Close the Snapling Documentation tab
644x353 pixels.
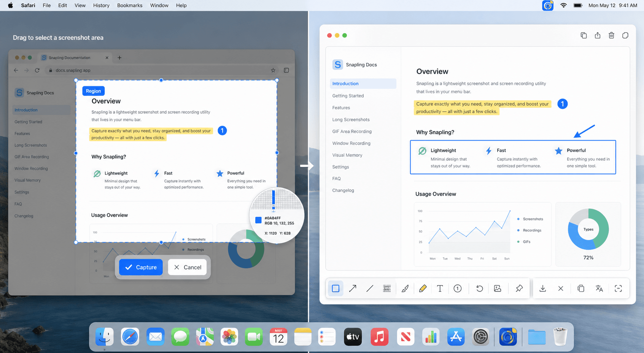click(x=107, y=58)
